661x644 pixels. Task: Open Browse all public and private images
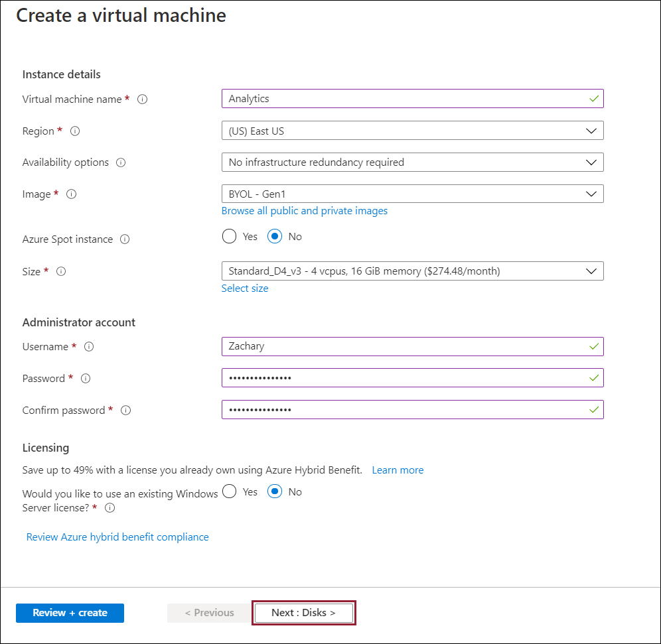coord(304,211)
